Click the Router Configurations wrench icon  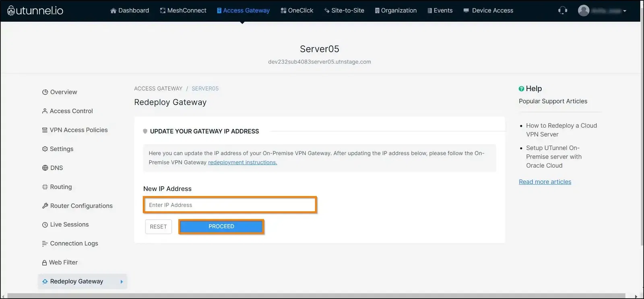pos(45,206)
